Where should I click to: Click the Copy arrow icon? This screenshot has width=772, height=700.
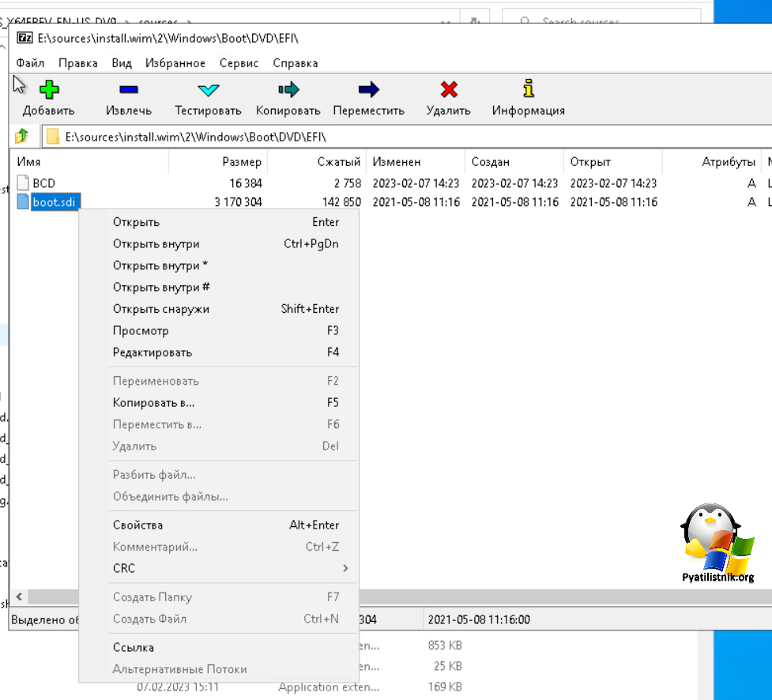[288, 89]
